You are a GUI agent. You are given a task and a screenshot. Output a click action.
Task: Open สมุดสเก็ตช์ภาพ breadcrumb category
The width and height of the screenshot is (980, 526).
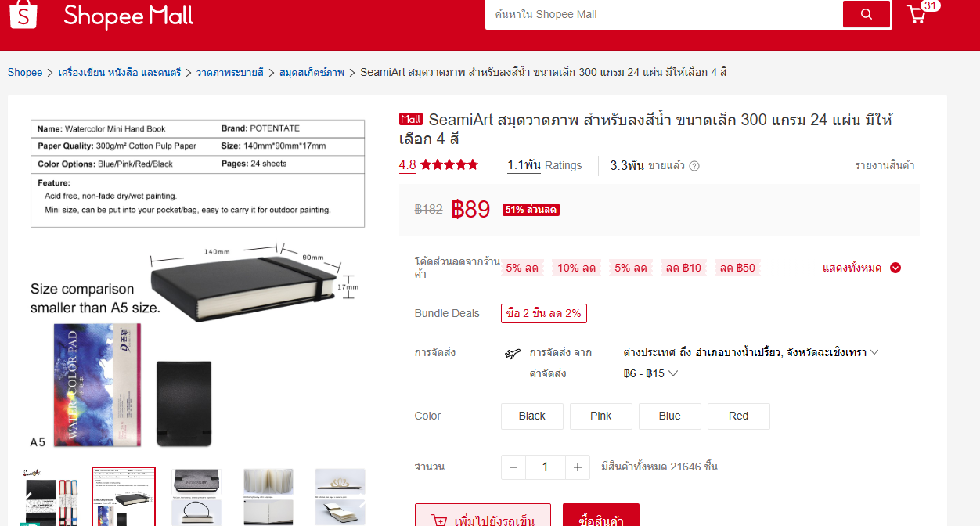pyautogui.click(x=312, y=72)
